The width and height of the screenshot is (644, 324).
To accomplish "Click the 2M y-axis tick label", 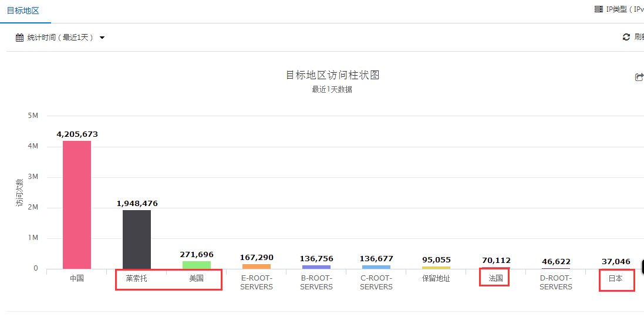I will click(33, 207).
